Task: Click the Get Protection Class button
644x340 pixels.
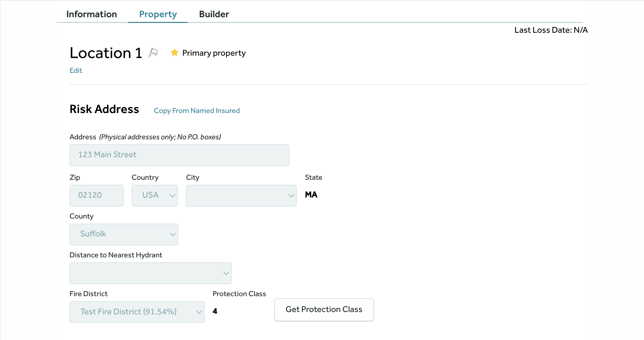Action: point(324,310)
